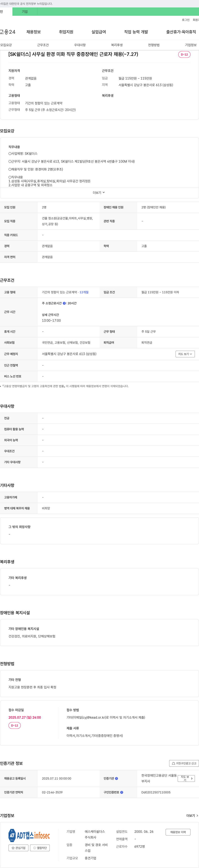Open the 직업 능력 개발 menu

pyautogui.click(x=136, y=32)
